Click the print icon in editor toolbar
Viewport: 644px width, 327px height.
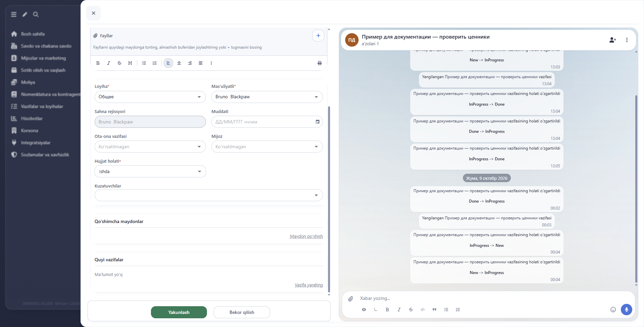319,63
